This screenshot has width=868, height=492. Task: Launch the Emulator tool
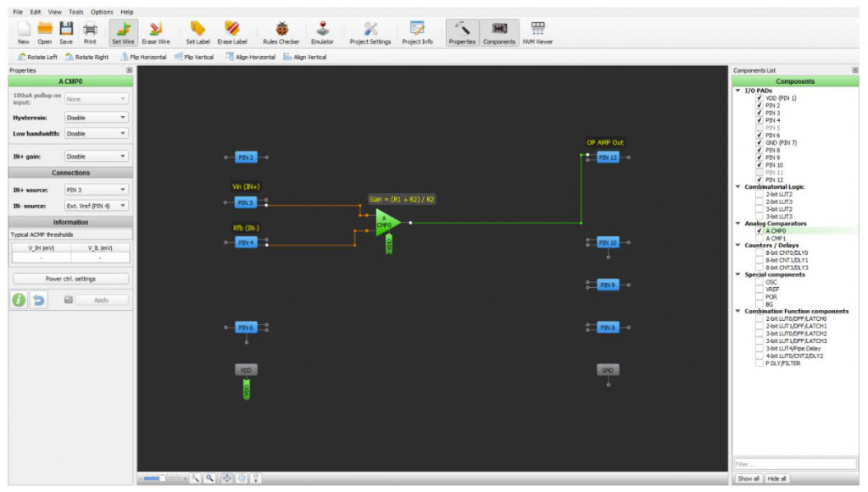pyautogui.click(x=322, y=32)
